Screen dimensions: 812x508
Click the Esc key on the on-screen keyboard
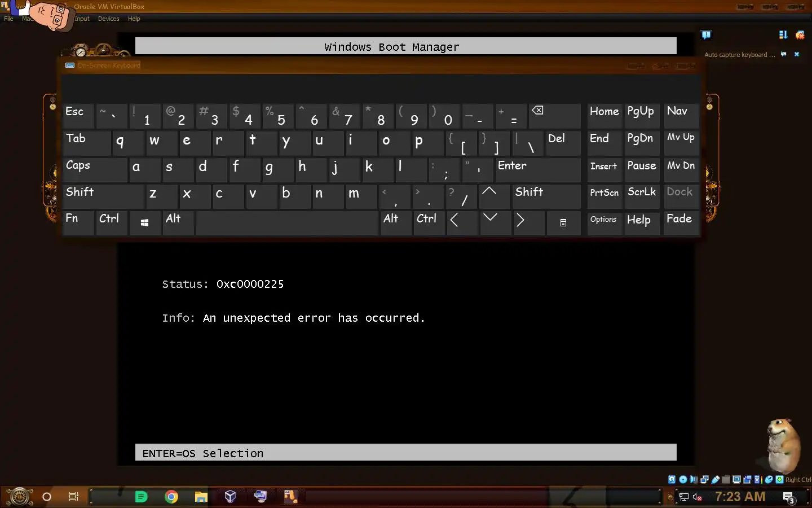pos(78,116)
